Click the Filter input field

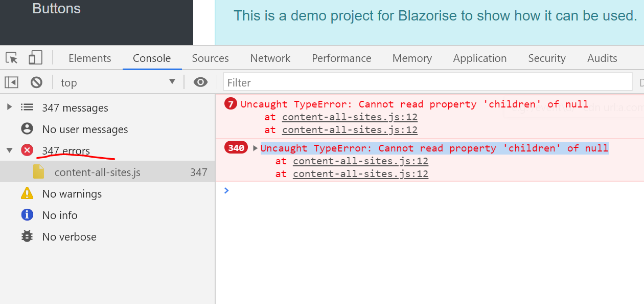coord(358,82)
